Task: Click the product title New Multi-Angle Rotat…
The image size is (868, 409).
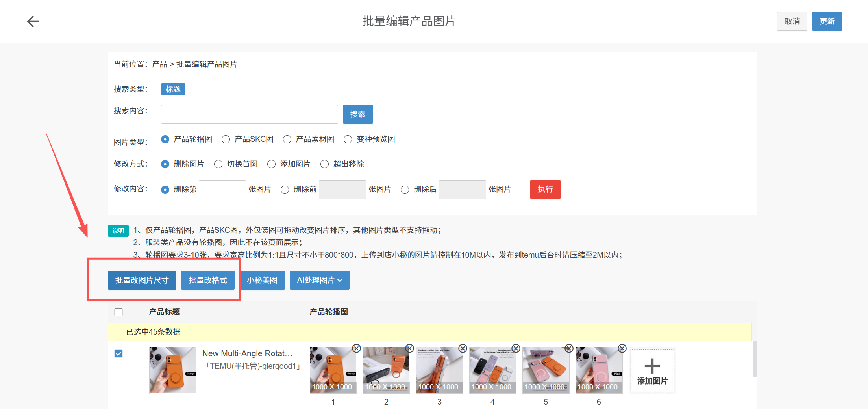Action: click(247, 353)
